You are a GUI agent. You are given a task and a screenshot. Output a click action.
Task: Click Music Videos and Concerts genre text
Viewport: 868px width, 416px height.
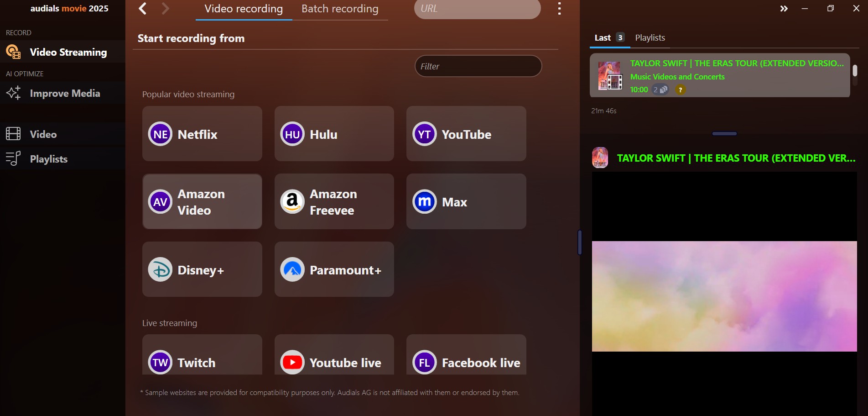coord(677,77)
